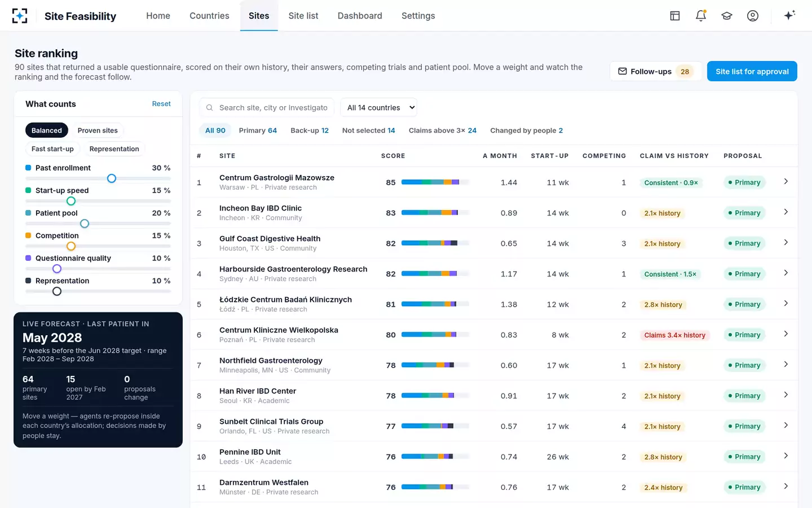Open the layout panel icon in header

click(675, 16)
